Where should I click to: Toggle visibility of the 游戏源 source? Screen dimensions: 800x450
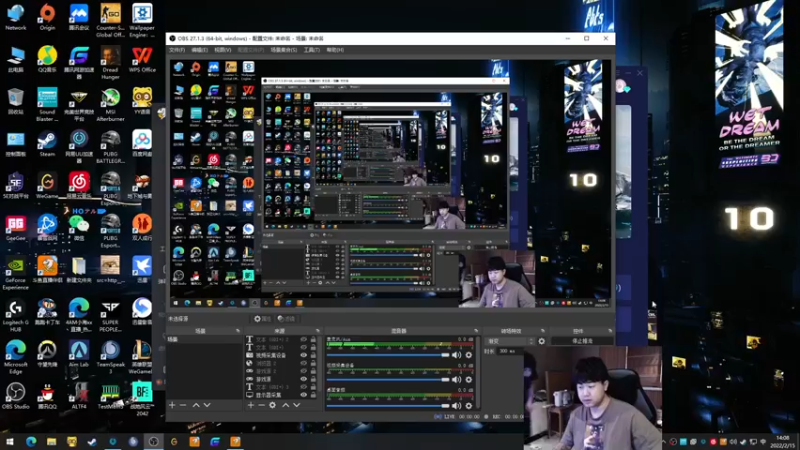[x=304, y=379]
